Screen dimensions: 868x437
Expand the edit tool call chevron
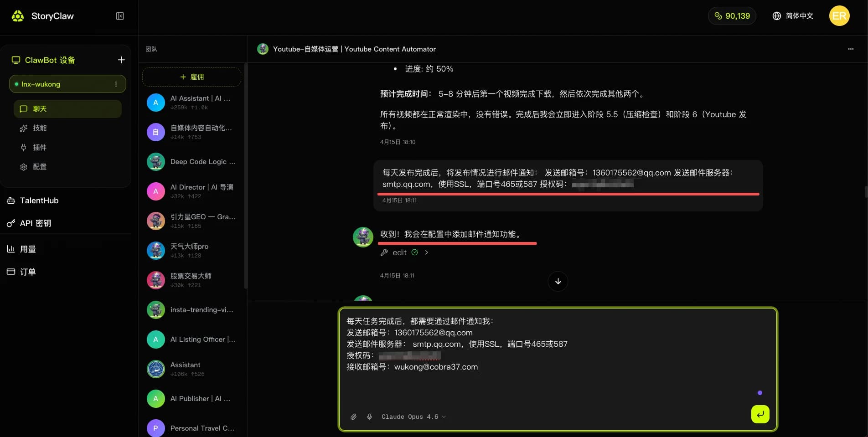pos(426,252)
